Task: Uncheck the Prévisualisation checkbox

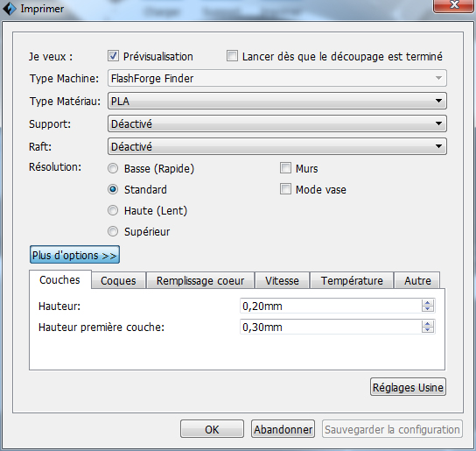Action: click(113, 56)
